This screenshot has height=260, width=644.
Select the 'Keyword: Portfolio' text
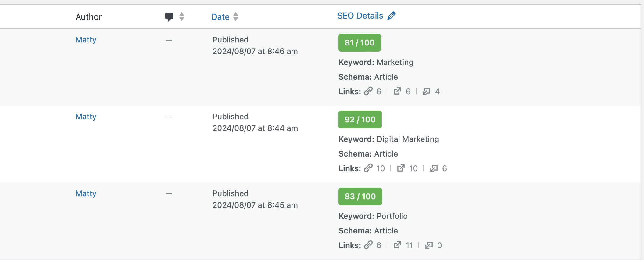click(x=373, y=216)
